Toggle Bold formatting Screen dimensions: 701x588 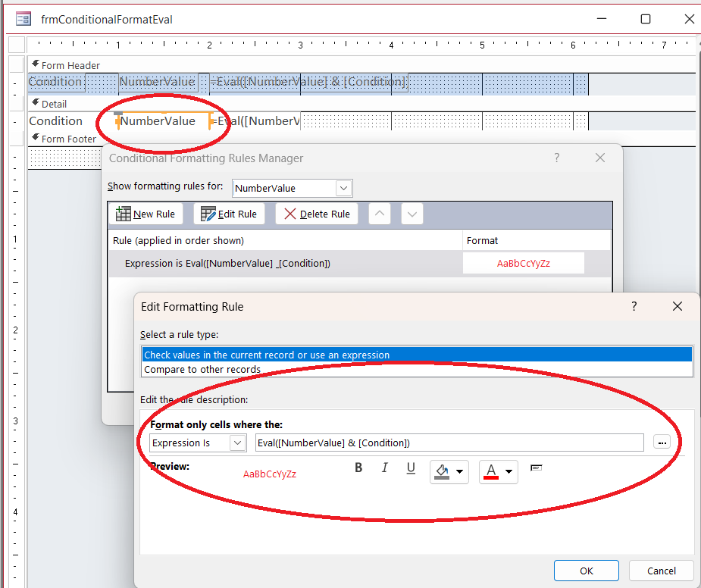358,468
